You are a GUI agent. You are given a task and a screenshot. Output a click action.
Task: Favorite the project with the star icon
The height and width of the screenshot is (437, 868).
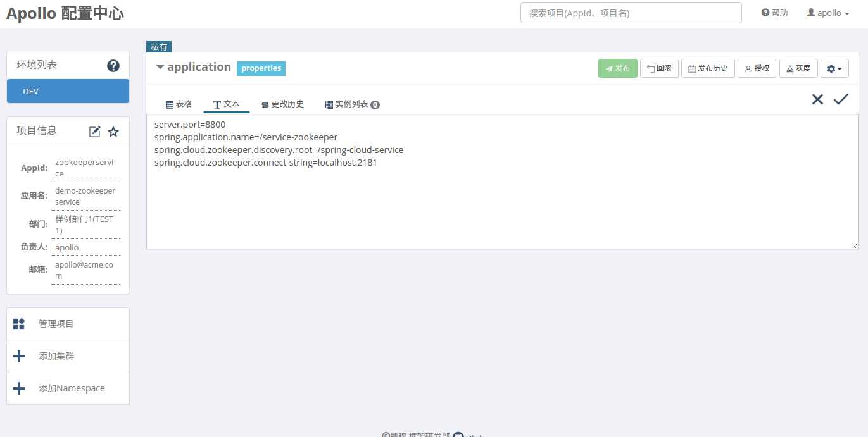click(113, 132)
